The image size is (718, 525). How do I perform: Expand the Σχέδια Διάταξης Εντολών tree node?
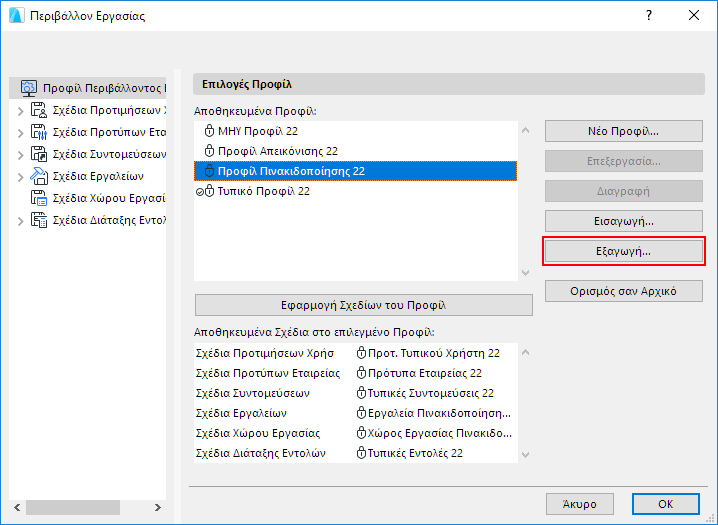tap(20, 220)
